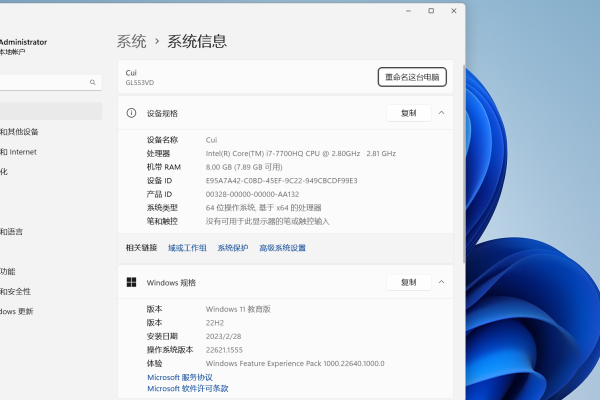Click the install date 2023/2/28

[223, 336]
